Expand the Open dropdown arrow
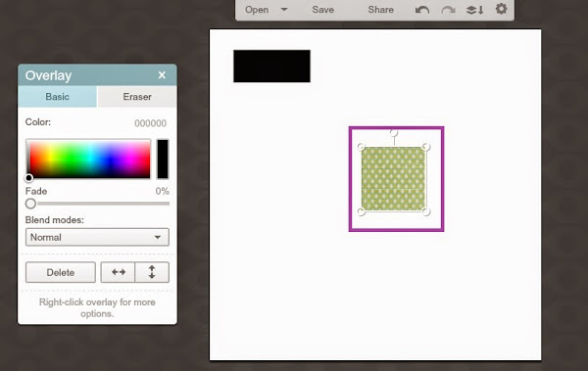 284,10
